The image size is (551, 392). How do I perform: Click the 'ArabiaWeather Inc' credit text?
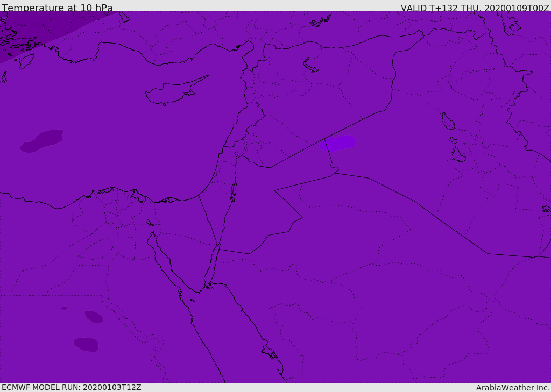point(513,388)
